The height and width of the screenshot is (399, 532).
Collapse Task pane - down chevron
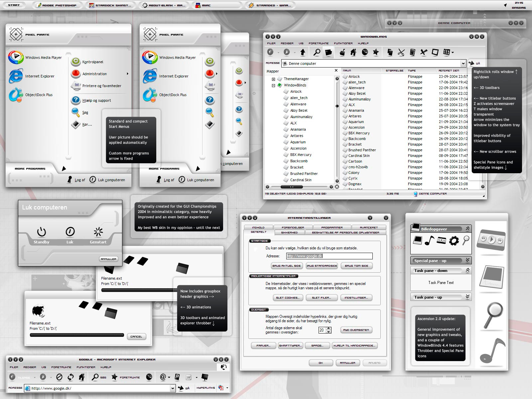[x=467, y=270]
